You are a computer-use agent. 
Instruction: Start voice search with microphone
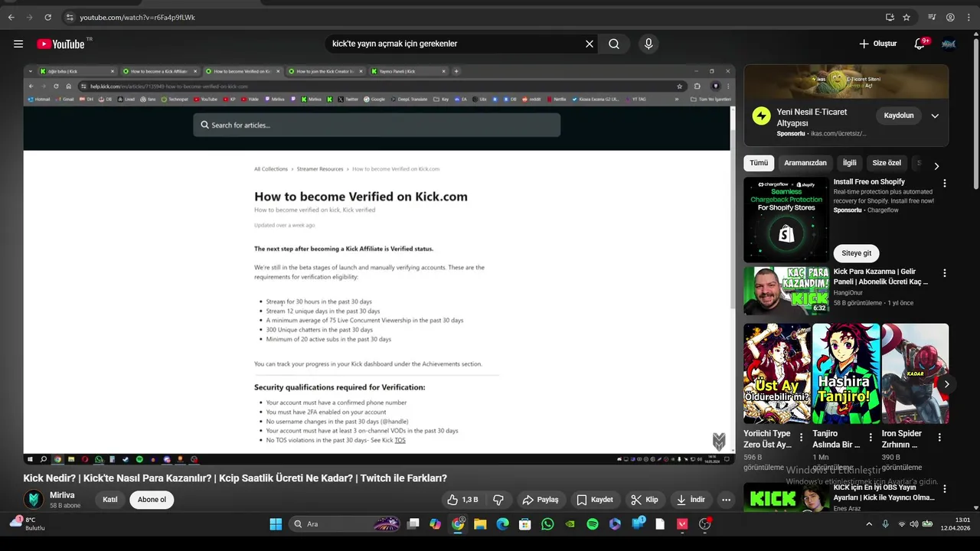[x=648, y=44]
